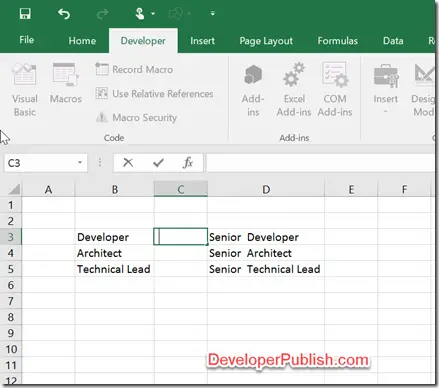Select column C header
439x388 pixels.
pyautogui.click(x=181, y=189)
